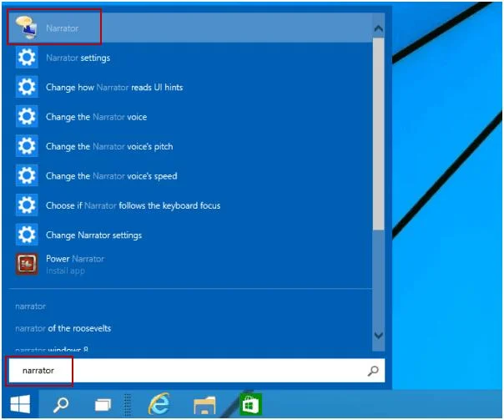Click gear icon beside Narrator settings
This screenshot has width=504, height=420.
(27, 58)
